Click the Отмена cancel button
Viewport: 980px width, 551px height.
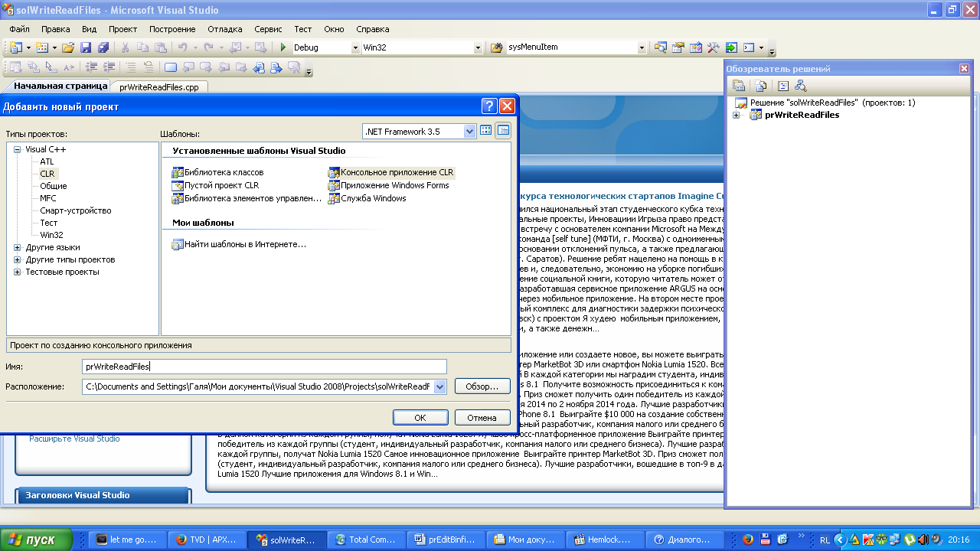click(482, 417)
